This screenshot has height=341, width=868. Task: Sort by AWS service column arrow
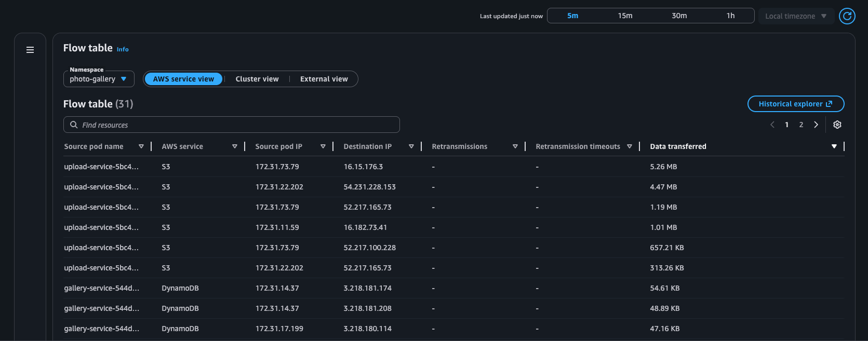click(x=234, y=146)
